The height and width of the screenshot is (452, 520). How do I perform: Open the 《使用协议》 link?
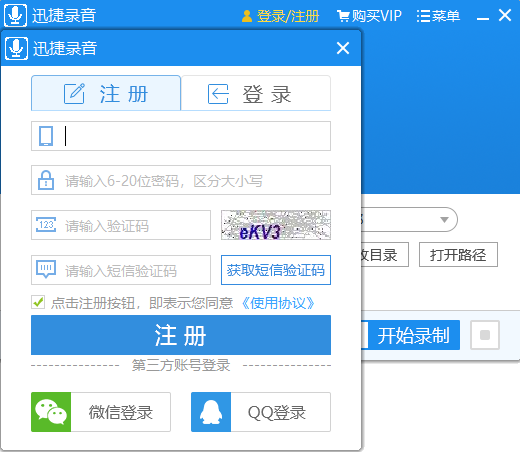coord(277,303)
